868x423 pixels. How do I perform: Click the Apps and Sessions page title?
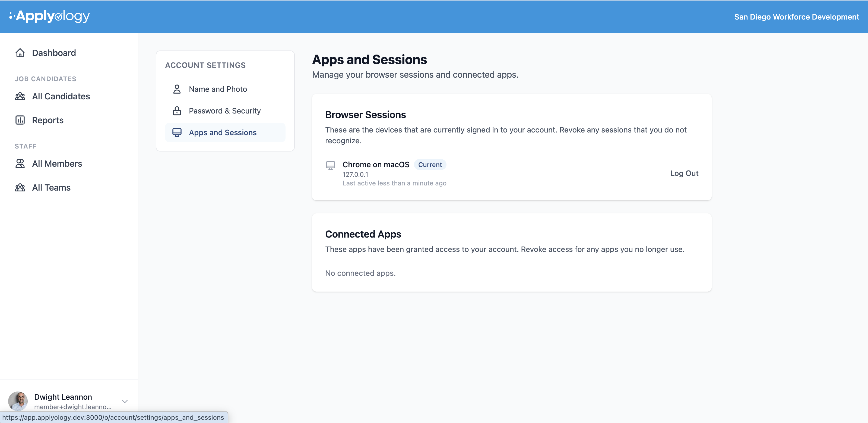coord(369,60)
